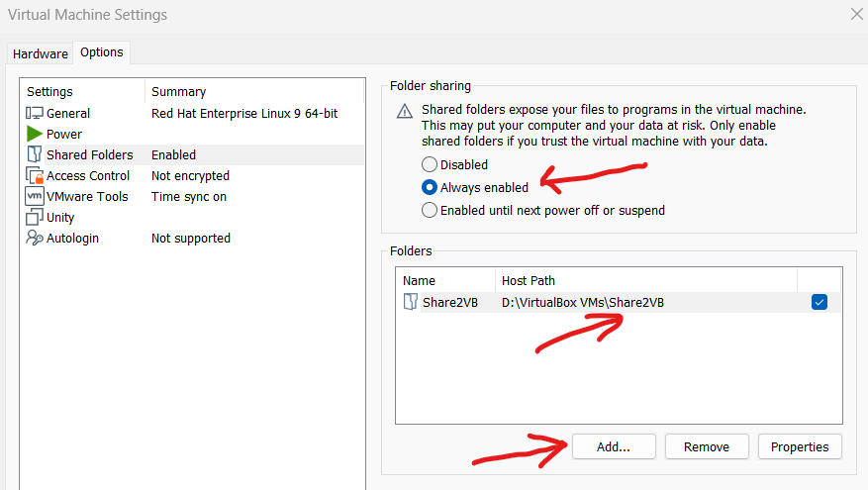868x490 pixels.
Task: Switch to the Hardware tab
Action: (41, 53)
